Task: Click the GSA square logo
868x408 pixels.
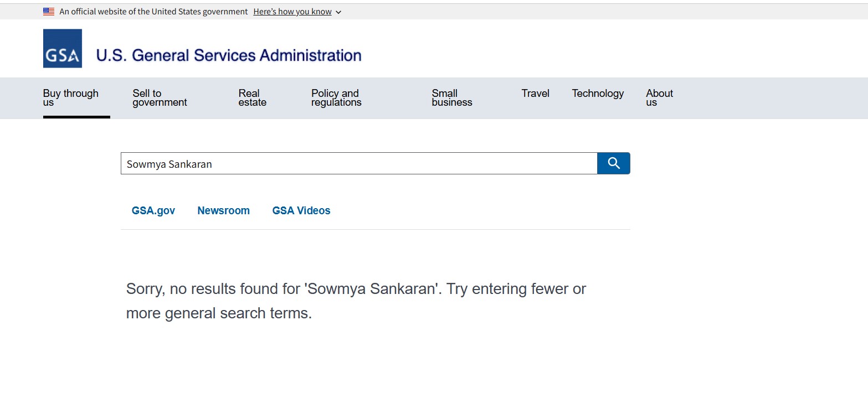Action: [x=63, y=49]
